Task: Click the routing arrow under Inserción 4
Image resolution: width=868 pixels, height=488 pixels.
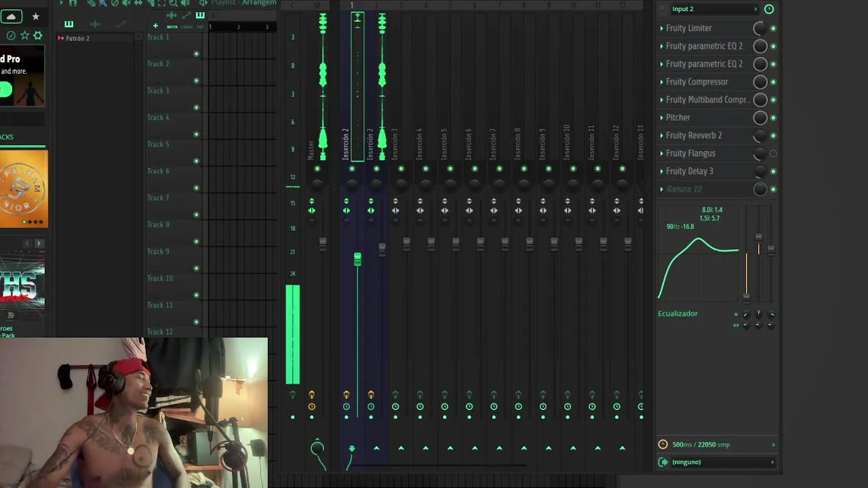Action: [426, 447]
